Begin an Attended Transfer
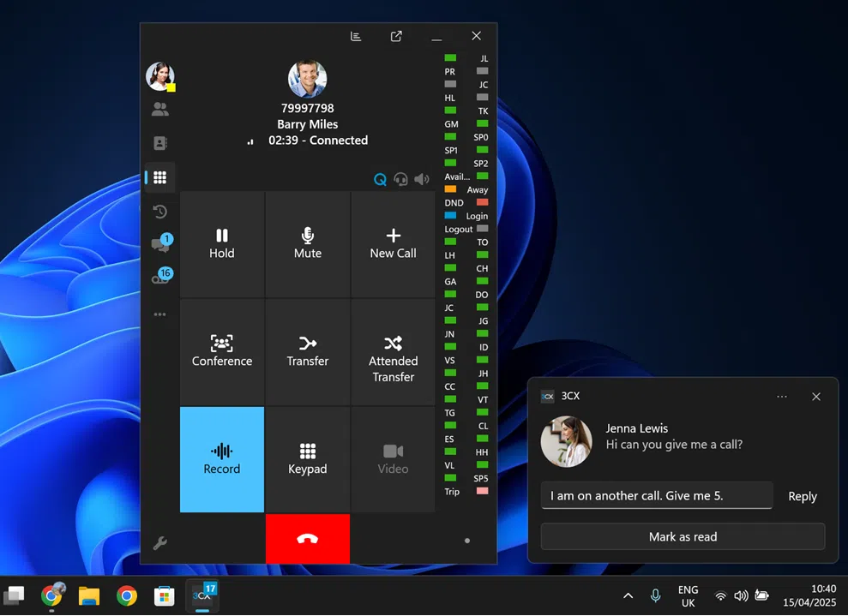This screenshot has width=848, height=616. [394, 352]
